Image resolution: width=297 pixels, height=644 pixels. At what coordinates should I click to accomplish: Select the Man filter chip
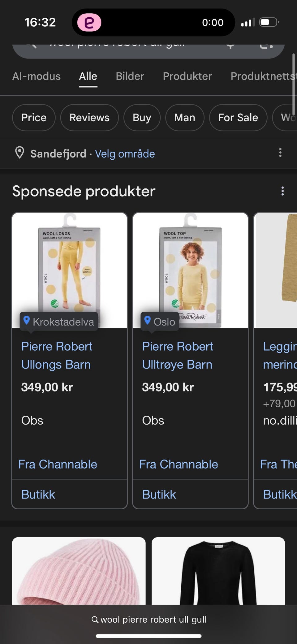(185, 118)
